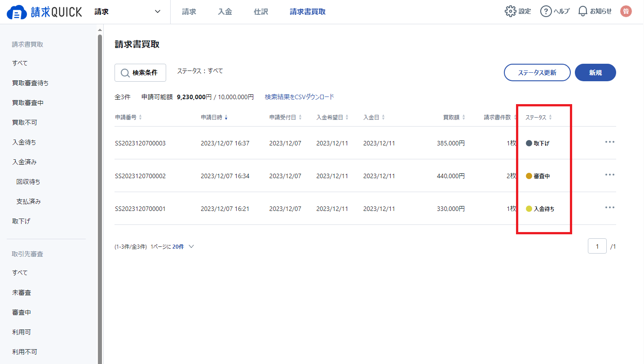
Task: Select 入金待ち in sidebar
Action: [x=24, y=142]
